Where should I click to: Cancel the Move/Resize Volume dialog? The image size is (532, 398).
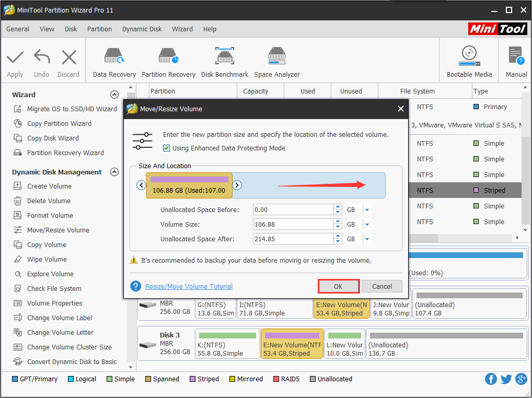pos(382,286)
